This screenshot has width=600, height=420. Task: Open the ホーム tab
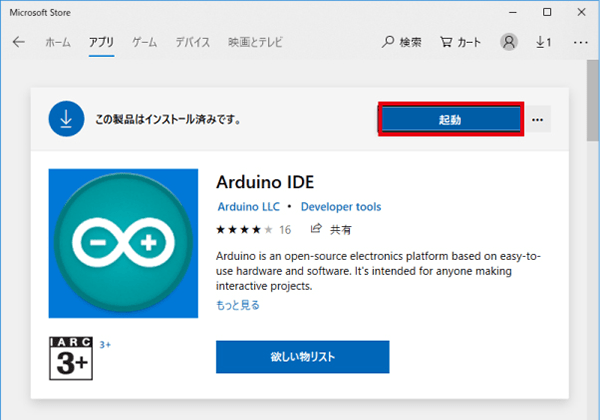tap(58, 42)
